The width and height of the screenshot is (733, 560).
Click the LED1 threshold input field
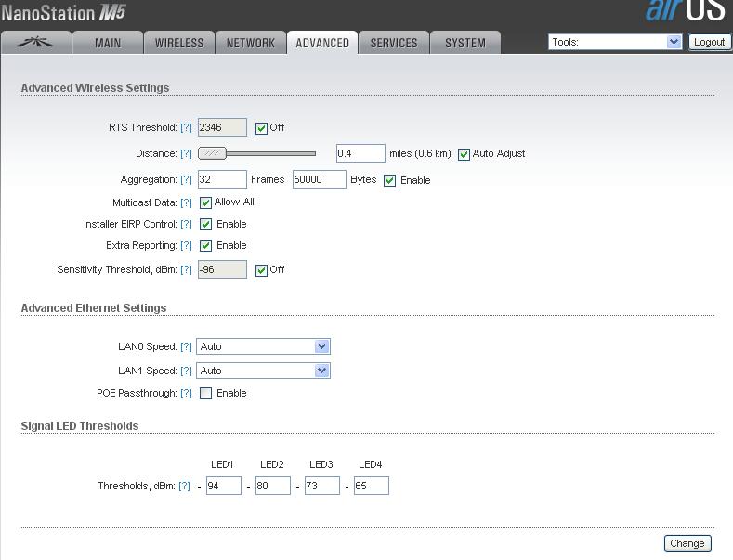coord(223,486)
